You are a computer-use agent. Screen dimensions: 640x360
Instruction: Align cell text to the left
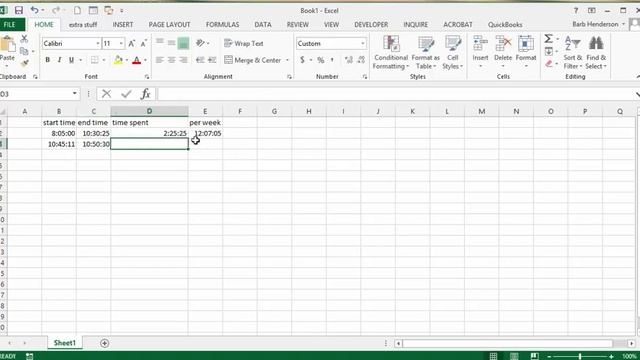160,60
